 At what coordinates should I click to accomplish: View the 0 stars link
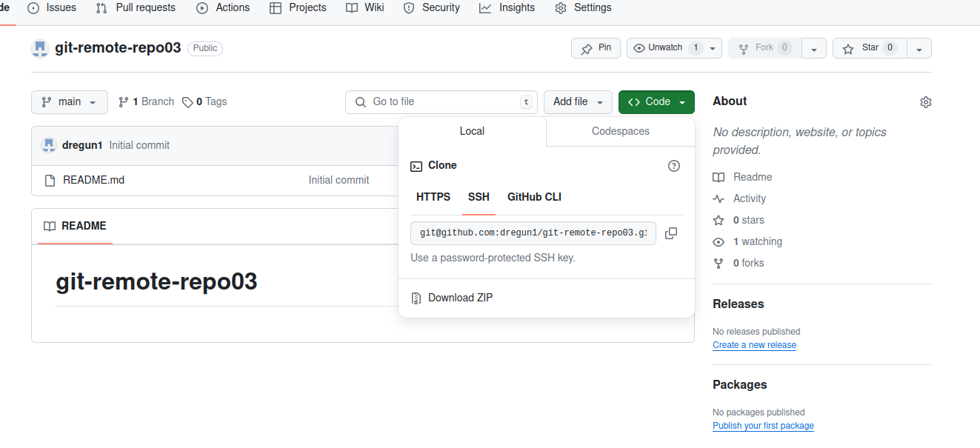(739, 220)
